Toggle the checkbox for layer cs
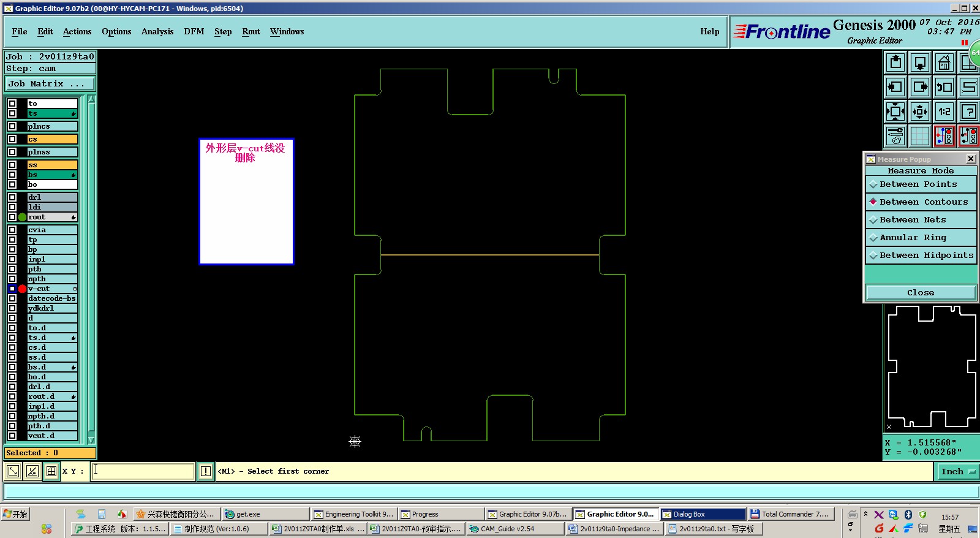980x538 pixels. click(12, 139)
